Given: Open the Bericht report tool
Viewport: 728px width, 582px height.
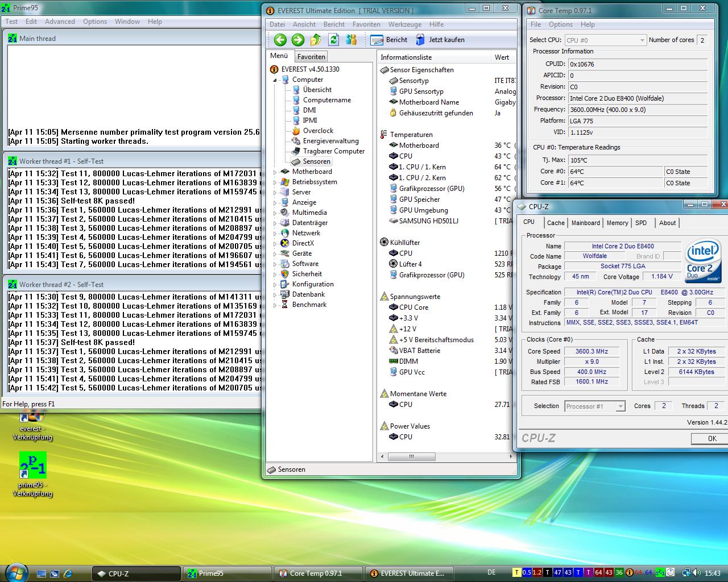Looking at the screenshot, I should [x=389, y=40].
